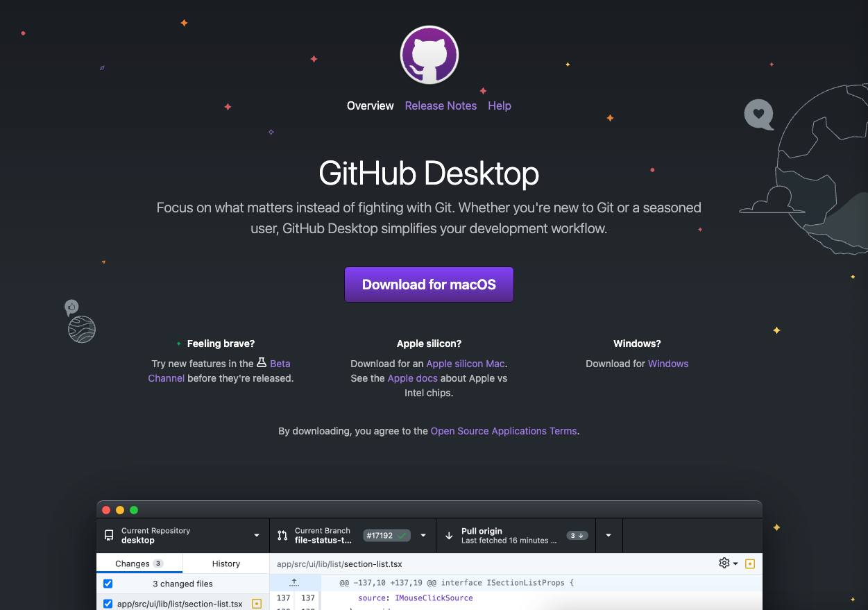Click the thumbs-up bubble icon

71,307
